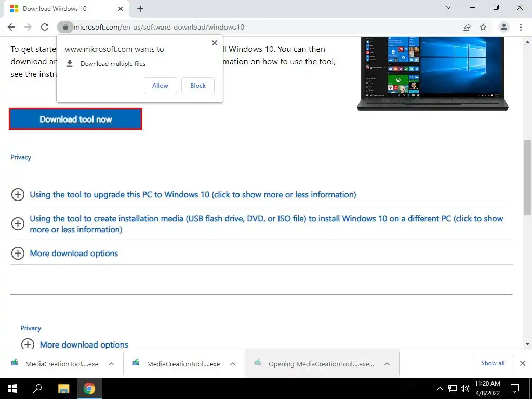This screenshot has height=399, width=532.
Task: Click Download tool now button
Action: pos(75,119)
